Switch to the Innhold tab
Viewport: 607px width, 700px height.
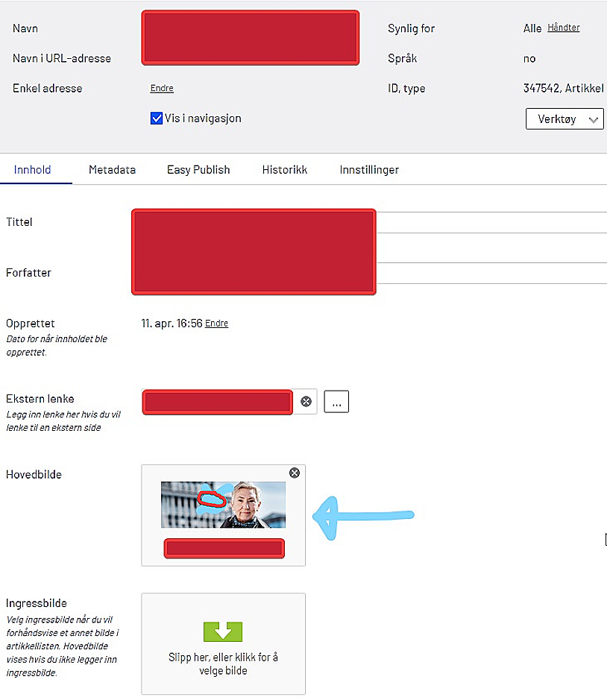click(x=33, y=170)
